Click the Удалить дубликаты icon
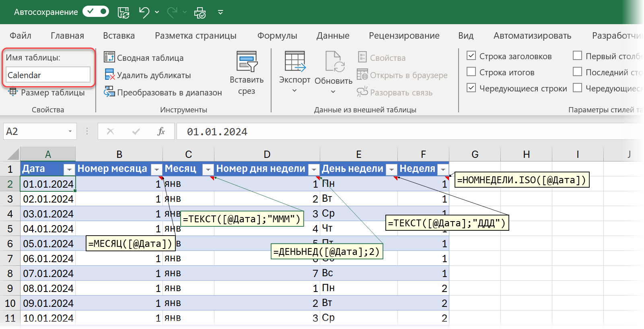Screen dimensions: 644x329 [109, 74]
